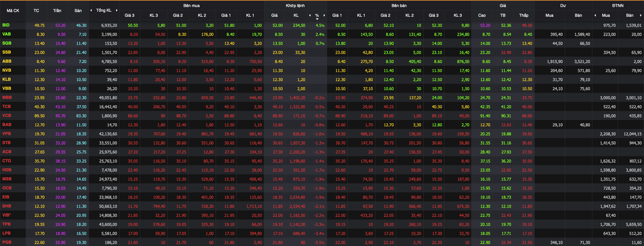Open the SHB stock symbol
The image size is (644, 246).
click(7, 206)
